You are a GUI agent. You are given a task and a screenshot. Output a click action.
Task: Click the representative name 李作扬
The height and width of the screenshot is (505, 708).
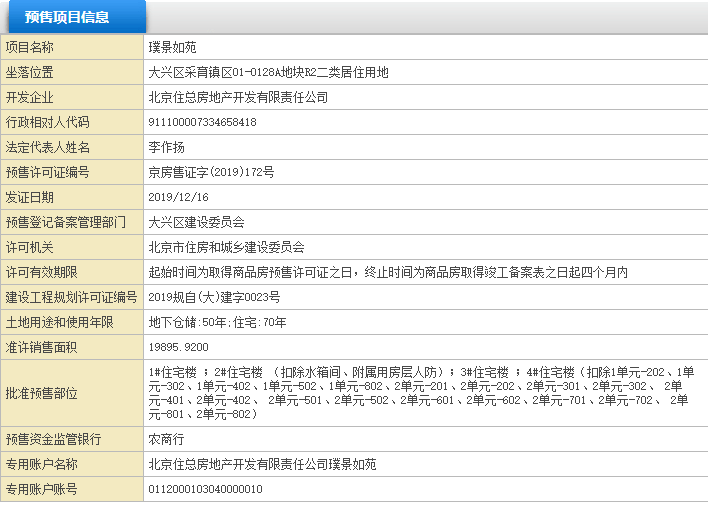(x=167, y=147)
